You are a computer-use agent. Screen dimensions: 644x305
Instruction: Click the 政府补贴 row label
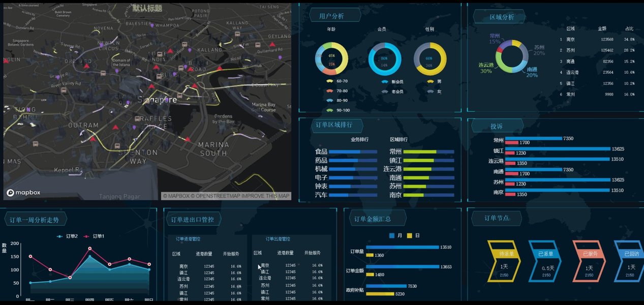coord(354,290)
